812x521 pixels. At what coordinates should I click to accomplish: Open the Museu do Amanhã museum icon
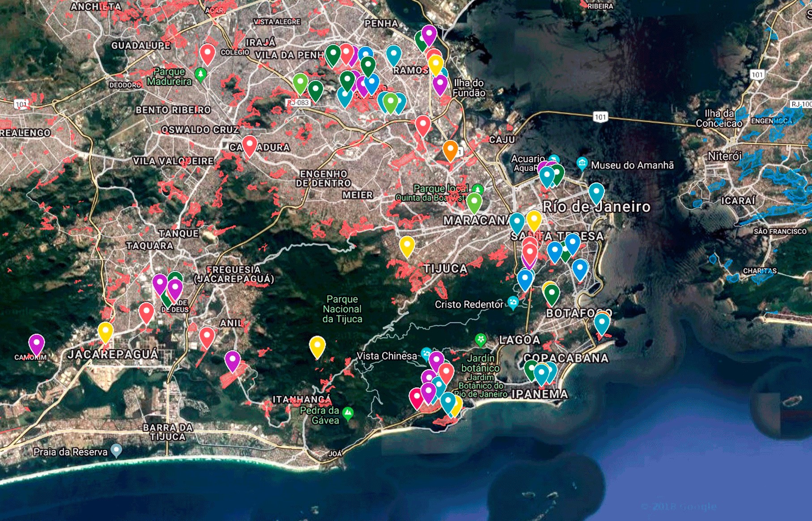[x=582, y=164]
